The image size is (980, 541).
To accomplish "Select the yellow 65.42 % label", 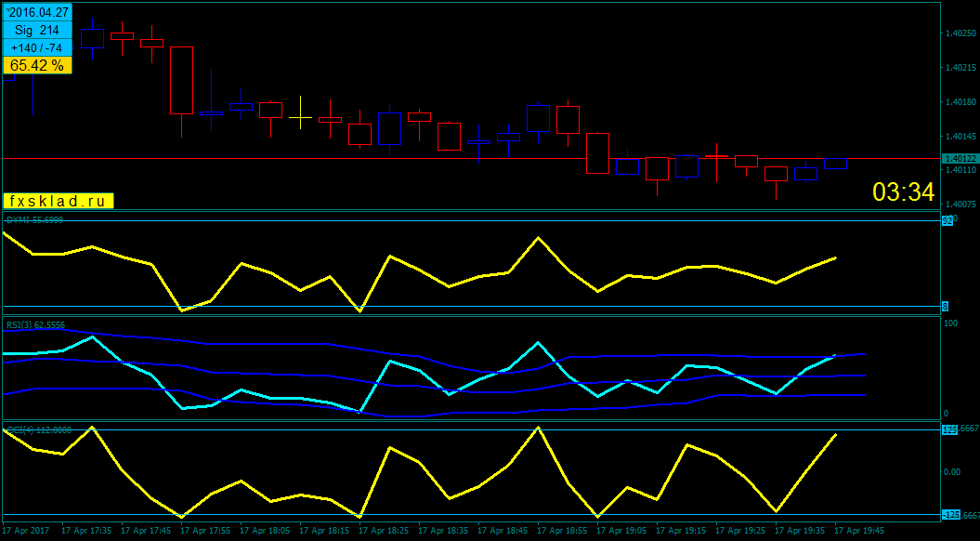I will point(37,65).
